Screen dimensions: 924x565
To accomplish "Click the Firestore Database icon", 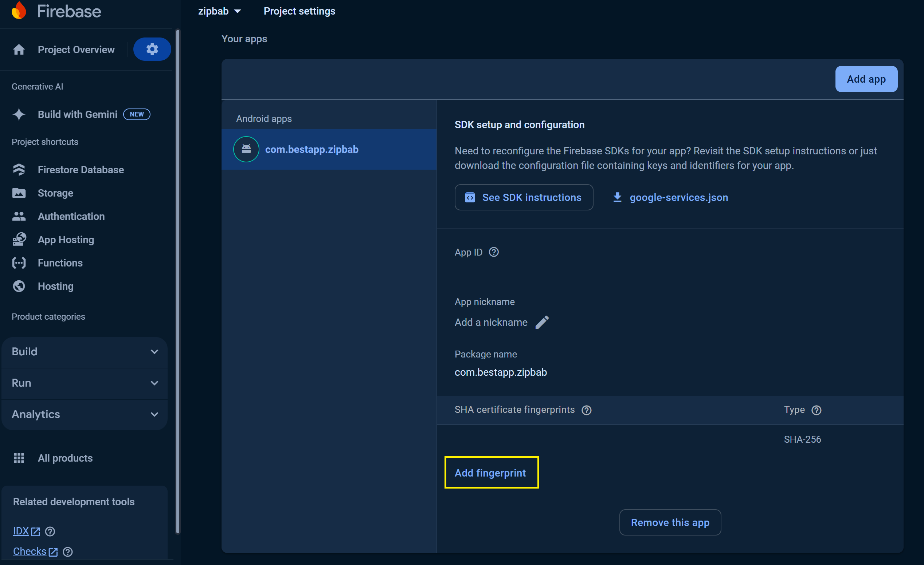I will [x=19, y=170].
